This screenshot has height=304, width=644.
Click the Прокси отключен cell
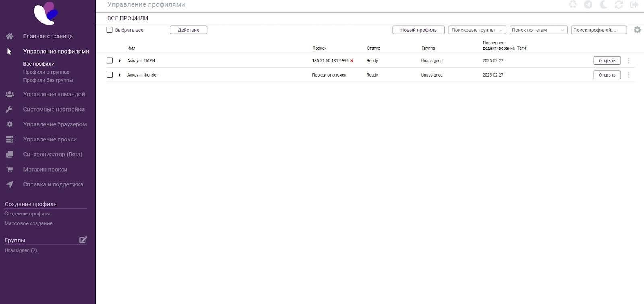click(x=329, y=75)
